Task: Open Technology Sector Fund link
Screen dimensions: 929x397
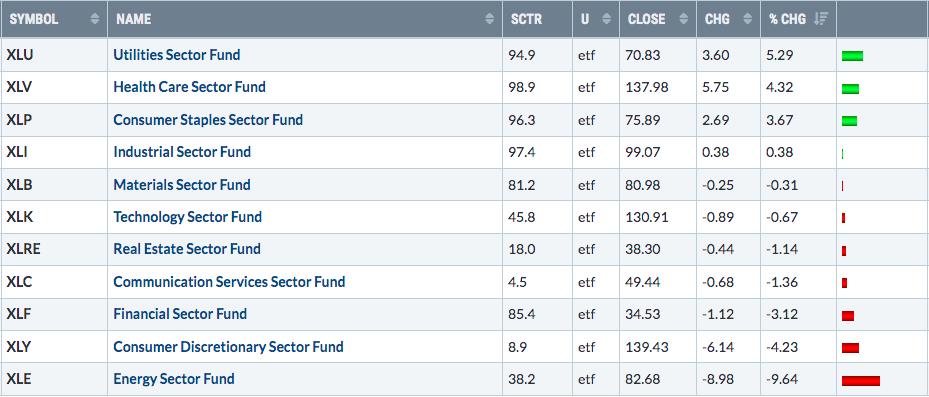Action: (x=187, y=217)
